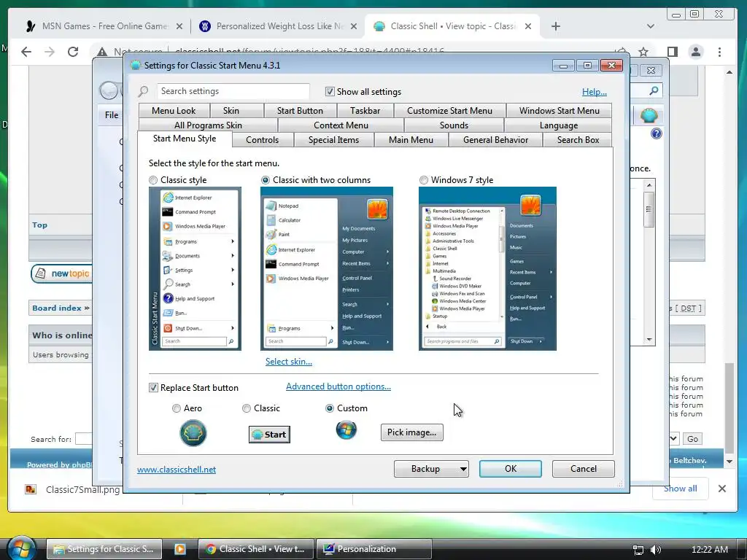Open the forum jump dropdown beside Go
This screenshot has width=747, height=560.
coord(673,438)
